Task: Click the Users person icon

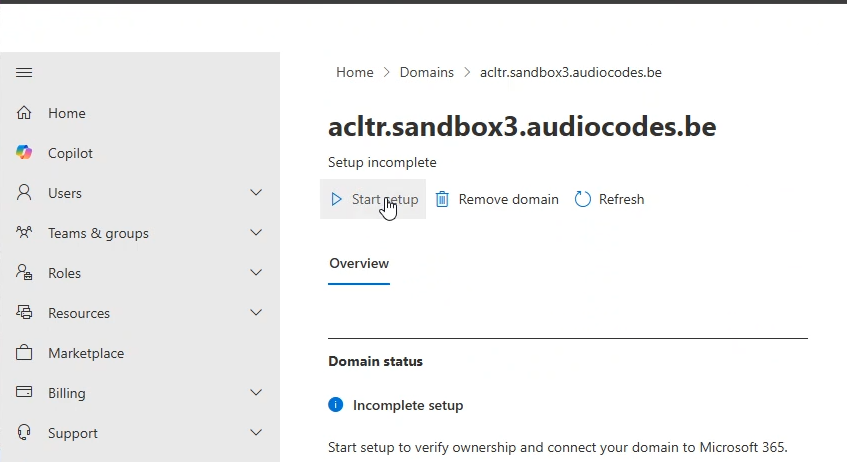Action: point(24,193)
